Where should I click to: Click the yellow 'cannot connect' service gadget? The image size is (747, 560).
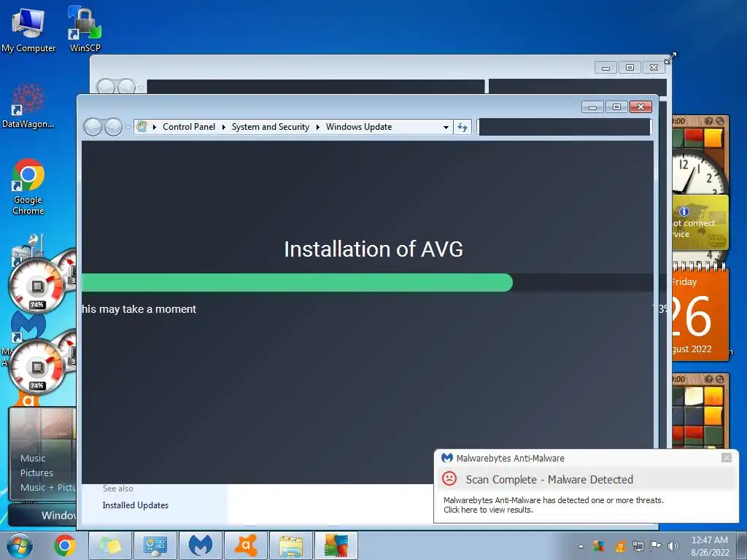click(x=700, y=223)
